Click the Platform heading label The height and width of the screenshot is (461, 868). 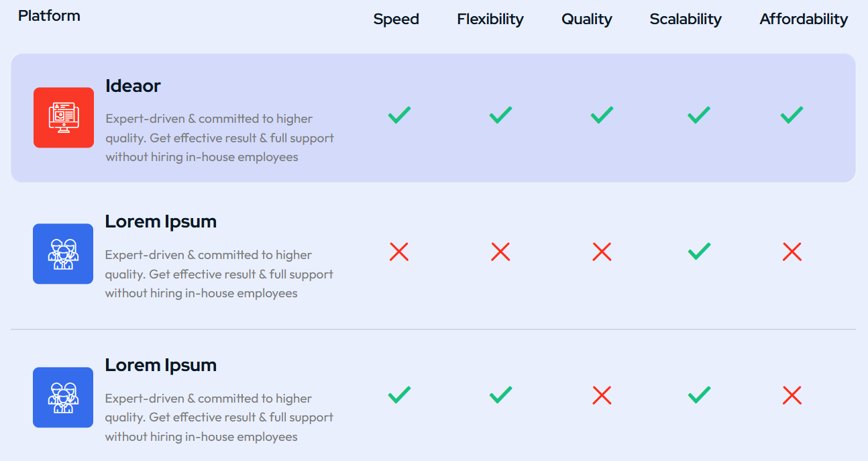tap(49, 16)
